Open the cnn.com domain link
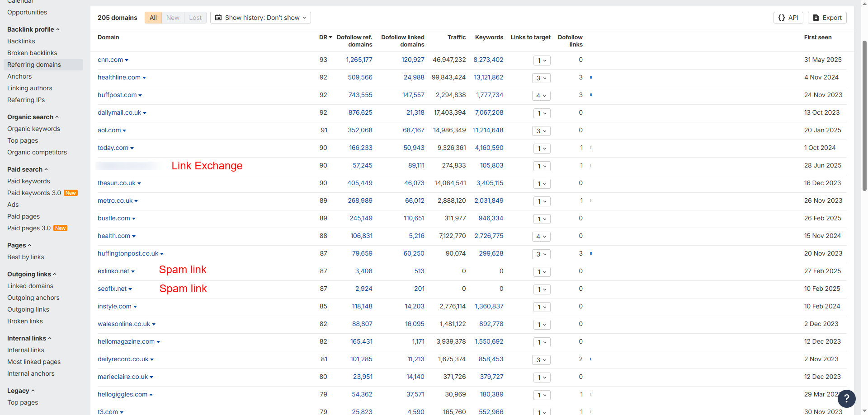The image size is (868, 415). coord(110,60)
